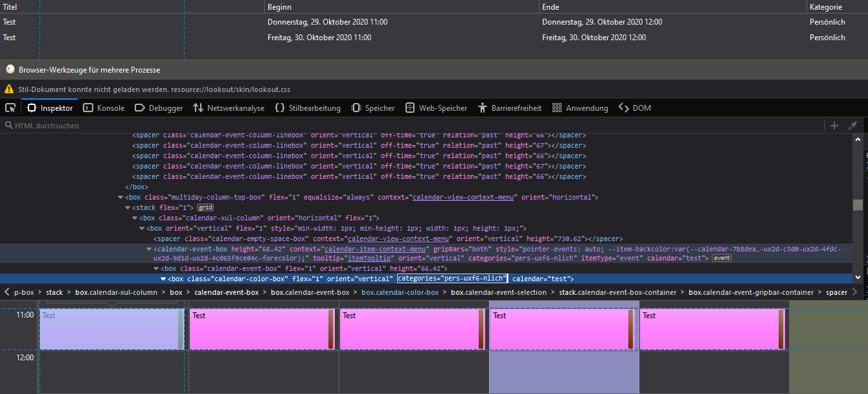Click the Barrierefreiheit accessibility icon
This screenshot has width=868, height=394.
(x=482, y=108)
